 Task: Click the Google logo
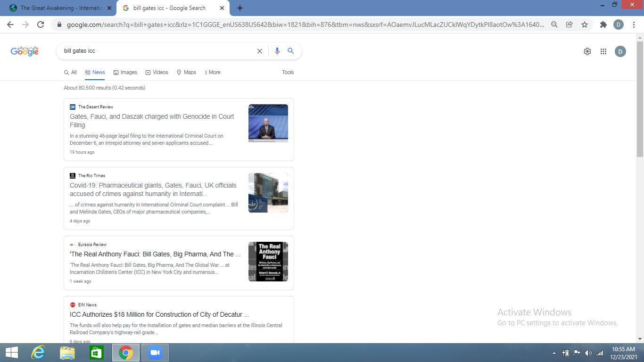pos(25,51)
